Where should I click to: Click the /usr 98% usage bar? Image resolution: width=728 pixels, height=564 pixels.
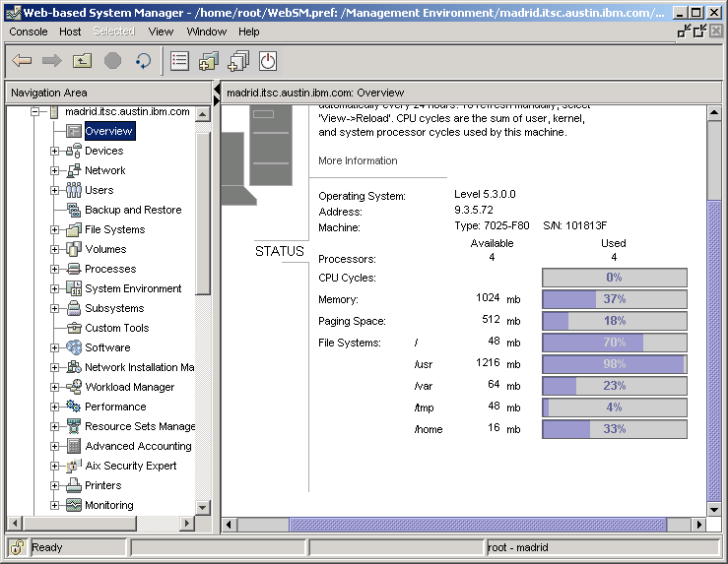pyautogui.click(x=615, y=364)
